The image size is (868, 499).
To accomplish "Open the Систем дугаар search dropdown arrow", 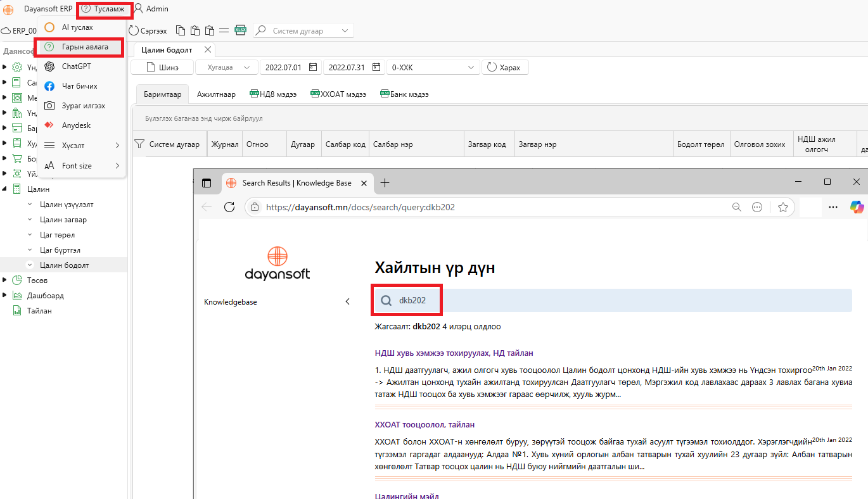I will pos(345,30).
